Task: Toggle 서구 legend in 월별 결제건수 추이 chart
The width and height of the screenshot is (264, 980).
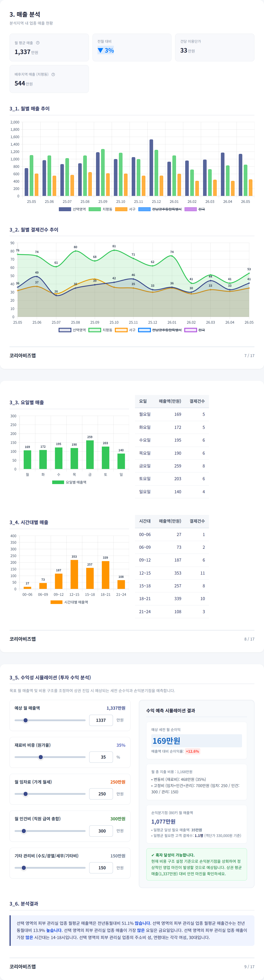Action: tap(125, 330)
